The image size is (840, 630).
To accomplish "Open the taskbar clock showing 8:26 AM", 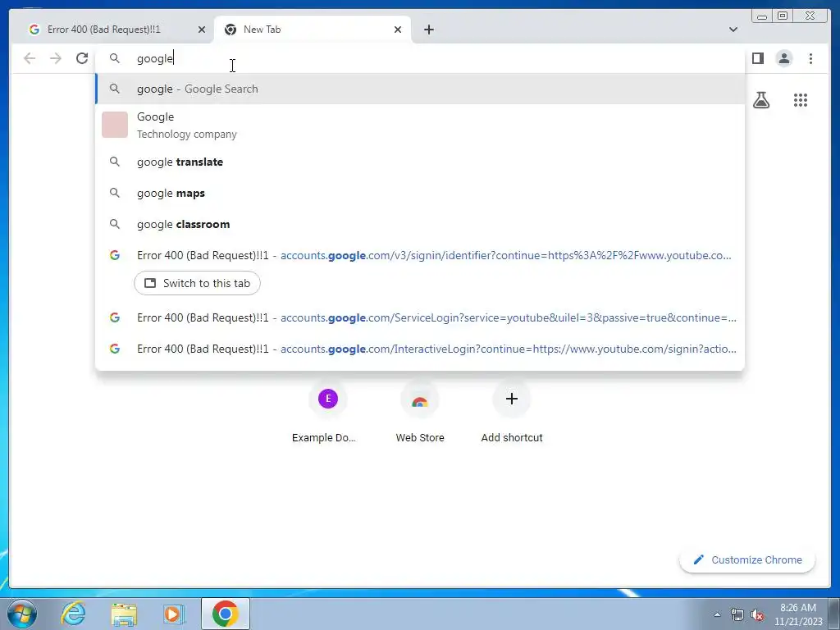I will pyautogui.click(x=797, y=614).
